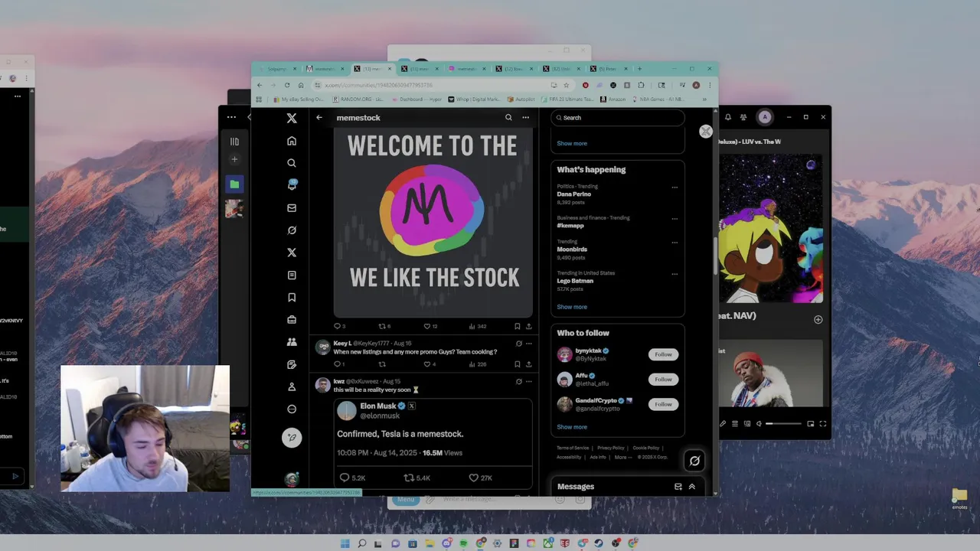Screen dimensions: 980x551
Task: Open a new Chrome tab
Action: 639,69
